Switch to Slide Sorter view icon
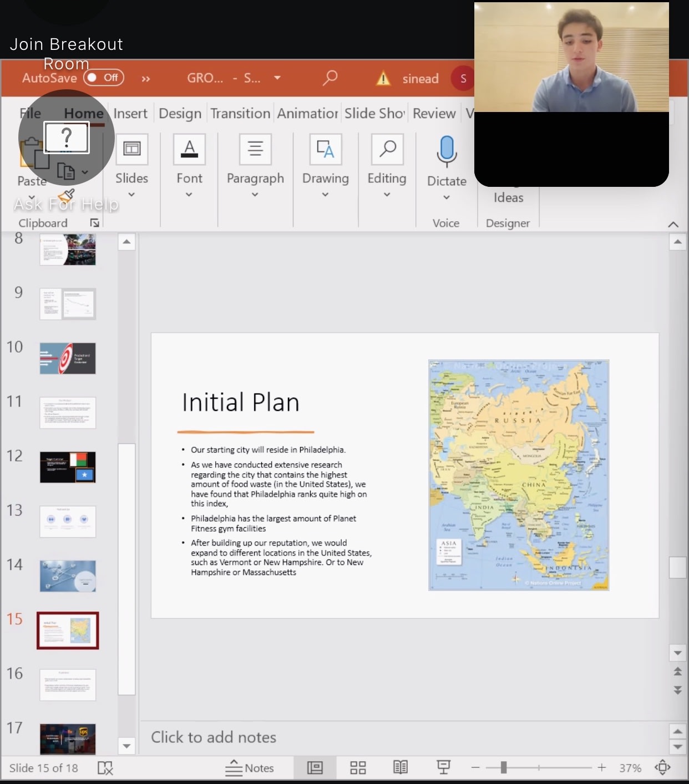This screenshot has width=689, height=784. click(x=358, y=768)
